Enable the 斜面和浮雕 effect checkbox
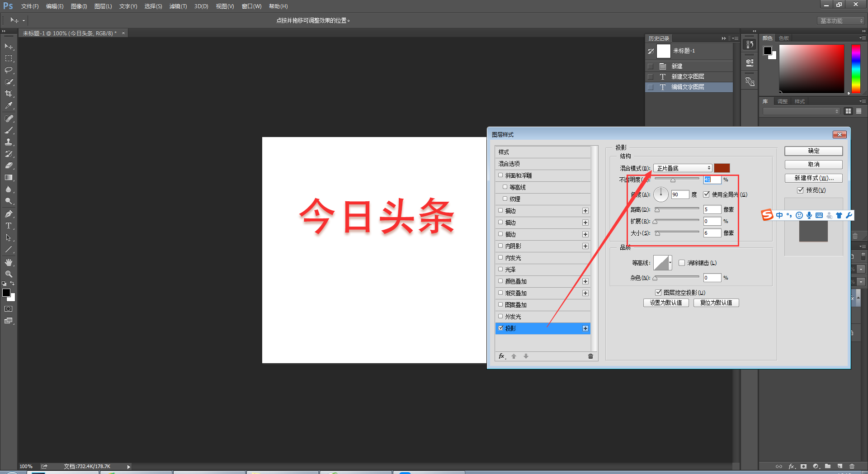Image resolution: width=868 pixels, height=474 pixels. click(x=500, y=175)
